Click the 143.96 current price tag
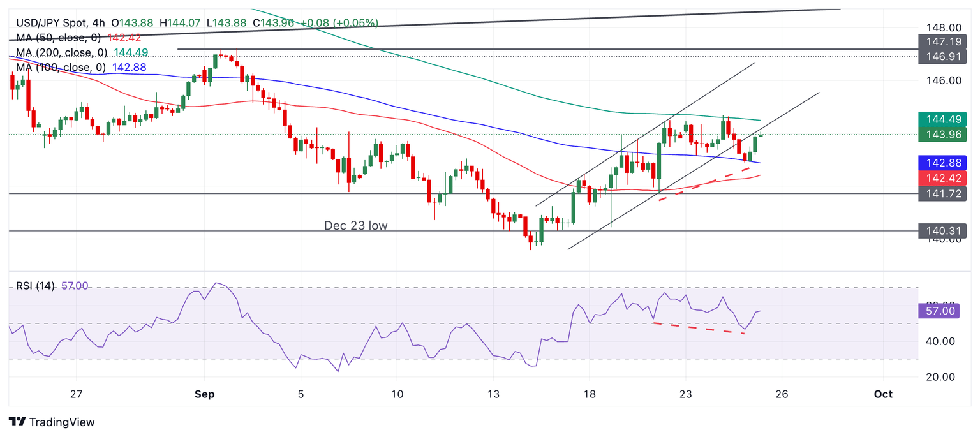Screen dimensions: 980x437 942,134
